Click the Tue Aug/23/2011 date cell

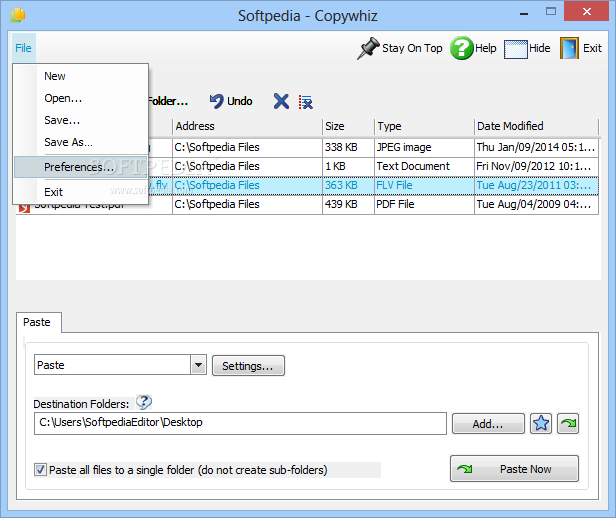coord(537,185)
